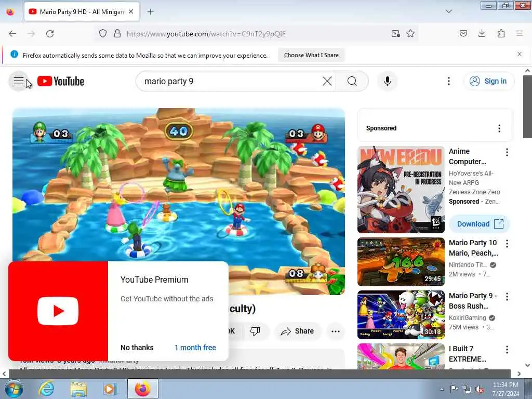Viewport: 532px width, 399px height.
Task: Open tracking protection shield icon
Action: 103,34
